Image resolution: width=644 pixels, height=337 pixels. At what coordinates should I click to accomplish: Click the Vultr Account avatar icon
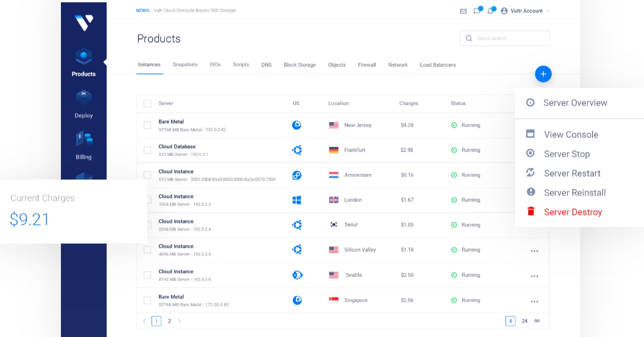coord(504,11)
